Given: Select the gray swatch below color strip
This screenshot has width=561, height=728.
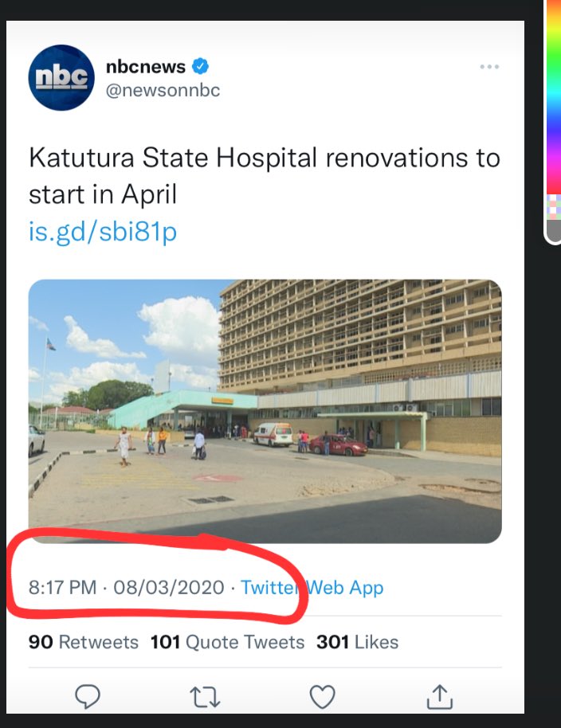Looking at the screenshot, I should point(554,229).
